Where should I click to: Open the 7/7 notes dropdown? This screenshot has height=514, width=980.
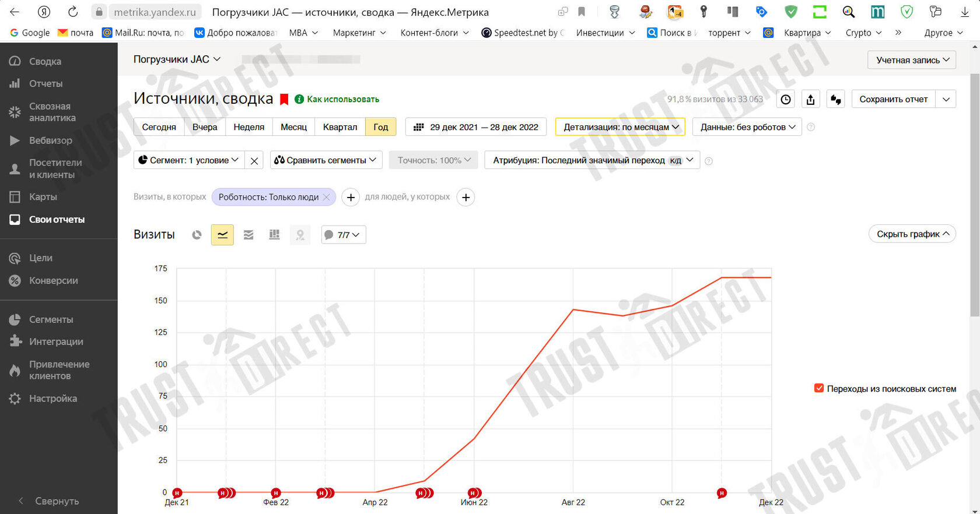(344, 235)
